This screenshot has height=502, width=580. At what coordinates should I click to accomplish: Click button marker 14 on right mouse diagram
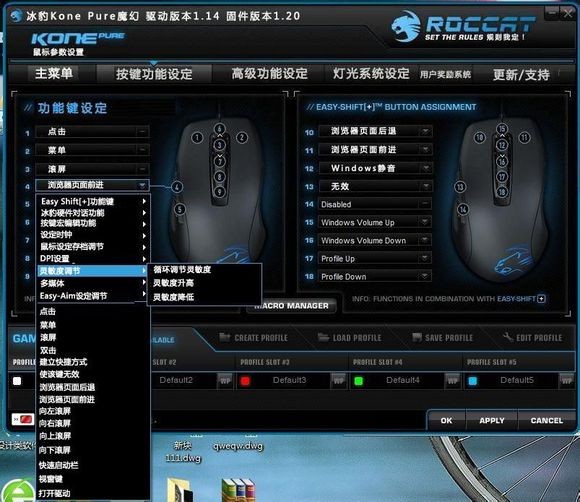[x=463, y=209]
